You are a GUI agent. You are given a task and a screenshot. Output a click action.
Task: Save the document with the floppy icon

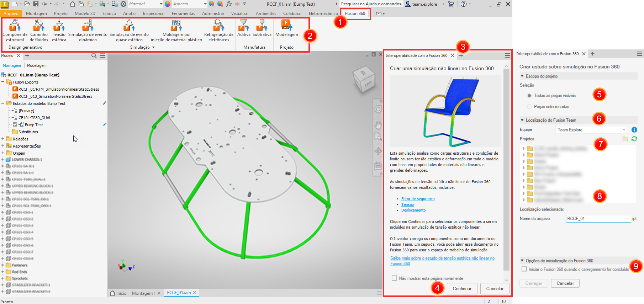[x=36, y=4]
